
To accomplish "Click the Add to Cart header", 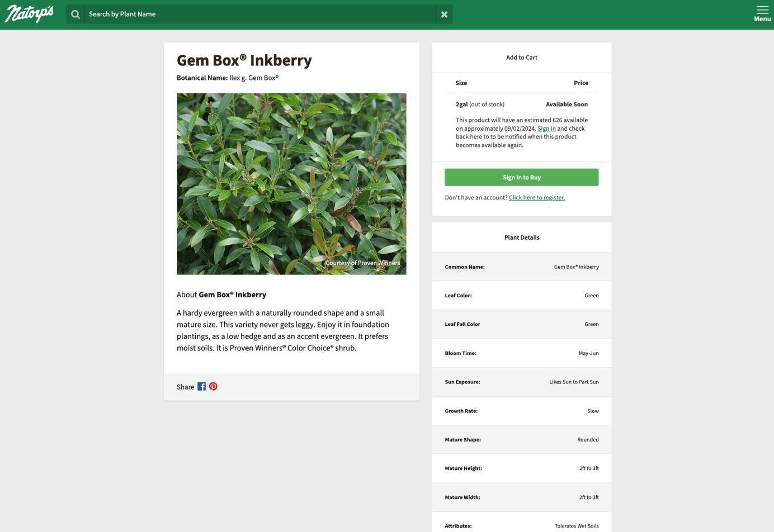I will [522, 58].
